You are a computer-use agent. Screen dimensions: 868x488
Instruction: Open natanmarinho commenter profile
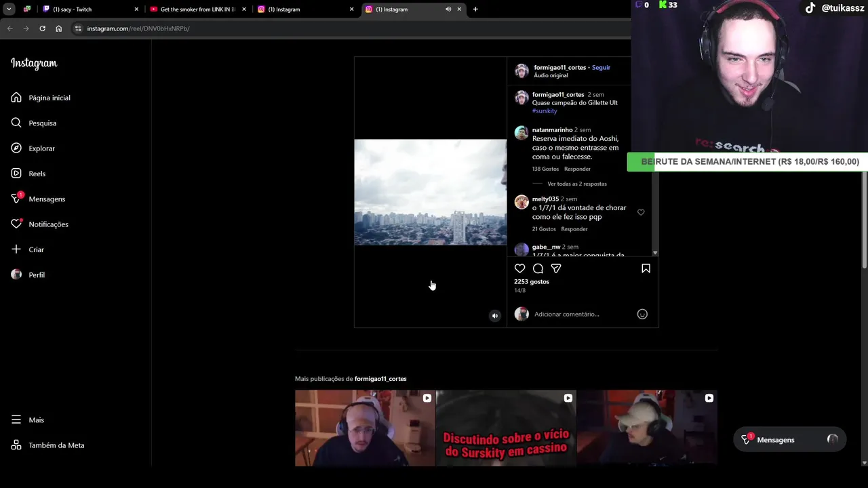[x=552, y=129]
